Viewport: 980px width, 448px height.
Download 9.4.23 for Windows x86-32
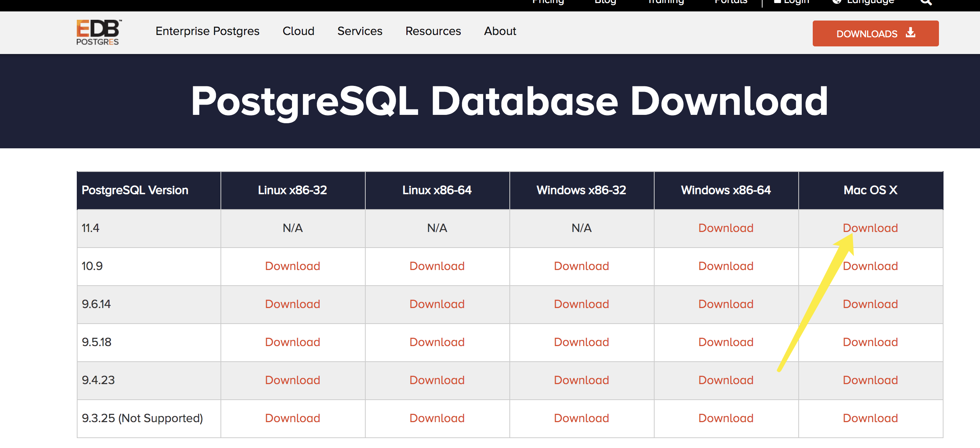pos(581,380)
